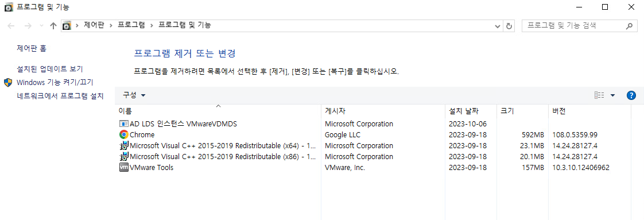
Task: Open Windows 기능 켜기/끄기 link
Action: (x=55, y=82)
